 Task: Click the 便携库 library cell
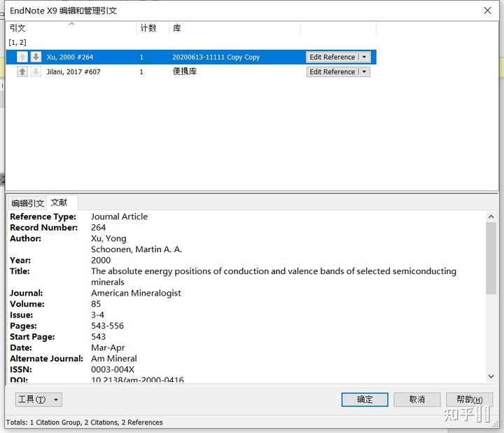point(185,71)
